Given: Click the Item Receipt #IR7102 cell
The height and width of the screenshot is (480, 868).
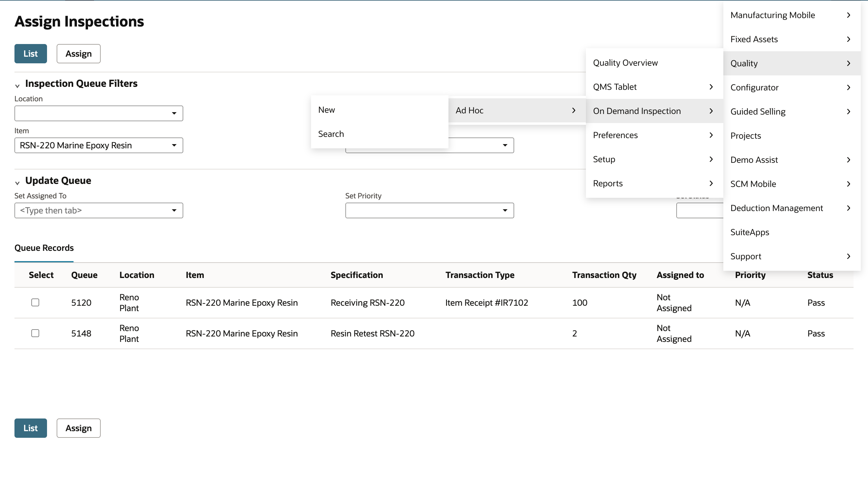Looking at the screenshot, I should click(x=486, y=303).
